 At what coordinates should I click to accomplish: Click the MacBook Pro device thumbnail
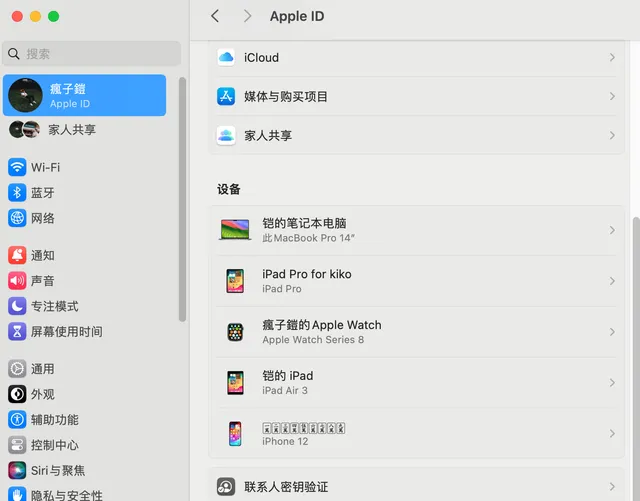click(x=235, y=230)
